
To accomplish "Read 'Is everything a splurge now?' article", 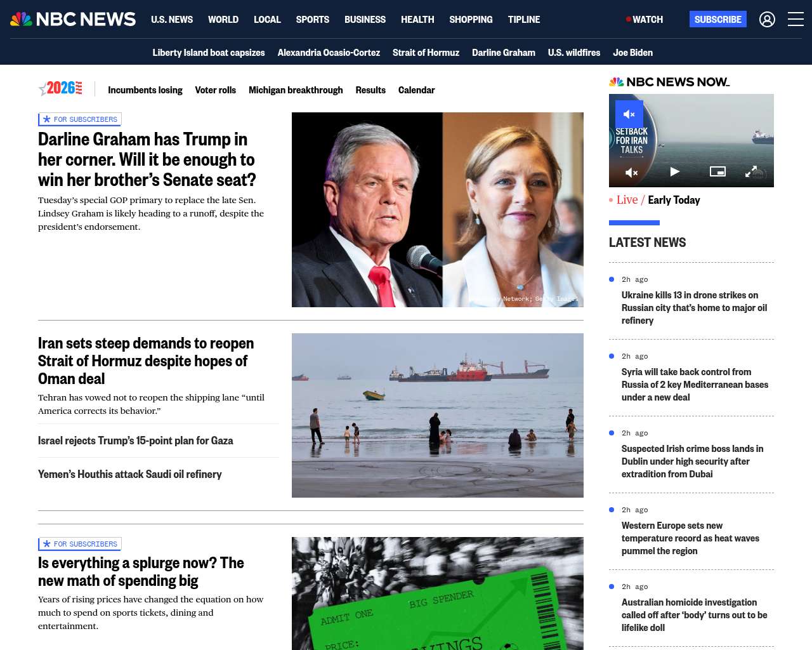I will coord(141,571).
